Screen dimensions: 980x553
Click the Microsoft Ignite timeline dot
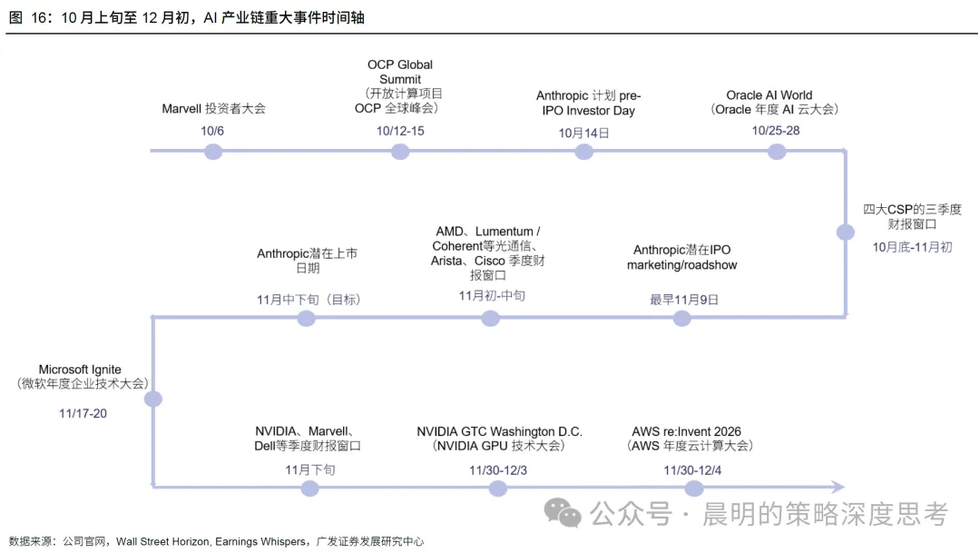tap(153, 400)
